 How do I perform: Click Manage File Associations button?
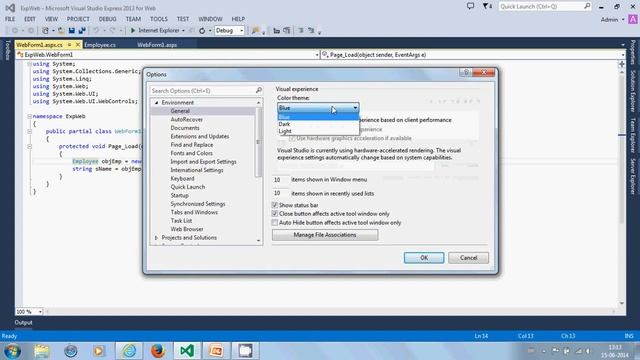coord(325,235)
